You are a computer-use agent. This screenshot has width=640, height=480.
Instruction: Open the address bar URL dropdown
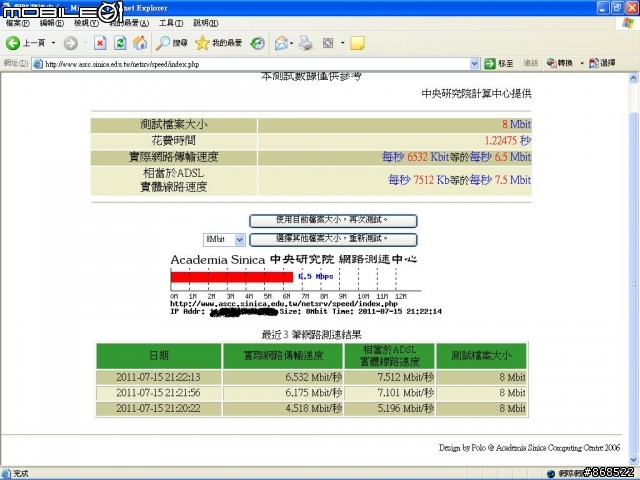(474, 64)
